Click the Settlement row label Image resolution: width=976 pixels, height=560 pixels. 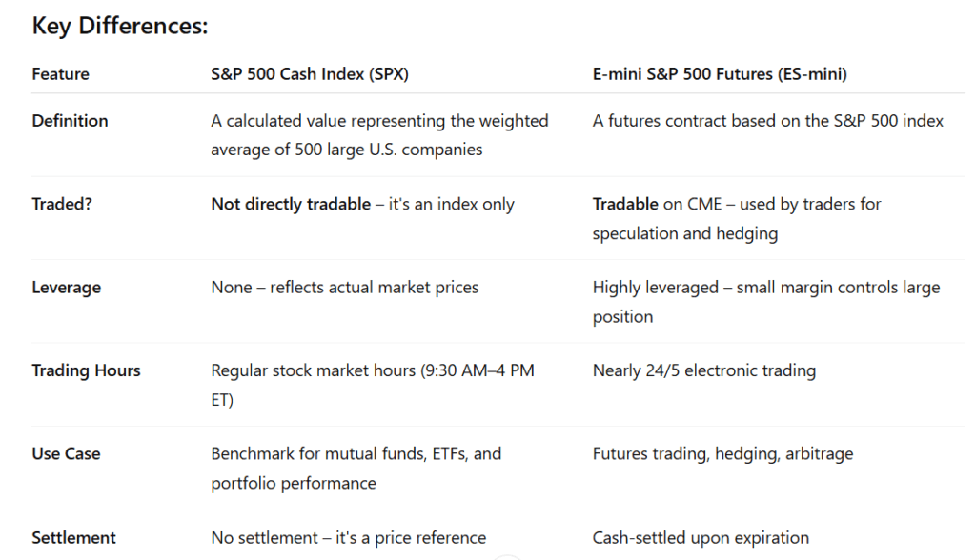click(x=73, y=537)
